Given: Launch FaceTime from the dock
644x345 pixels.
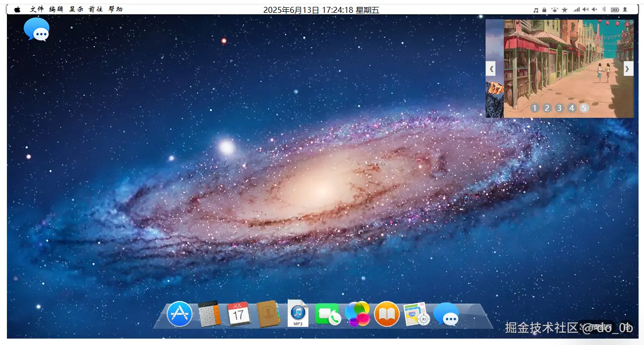Looking at the screenshot, I should pos(328,314).
